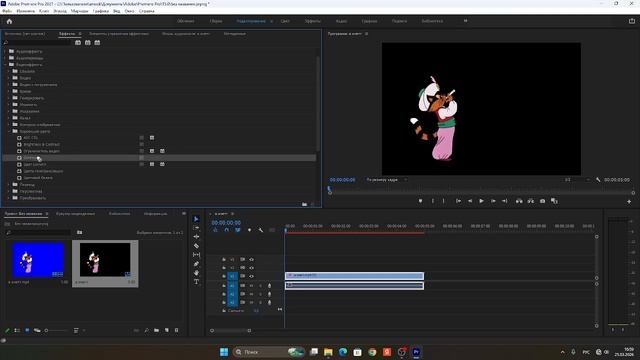Toggle A1 voice-over record microphone
The width and height of the screenshot is (640, 360).
269,286
